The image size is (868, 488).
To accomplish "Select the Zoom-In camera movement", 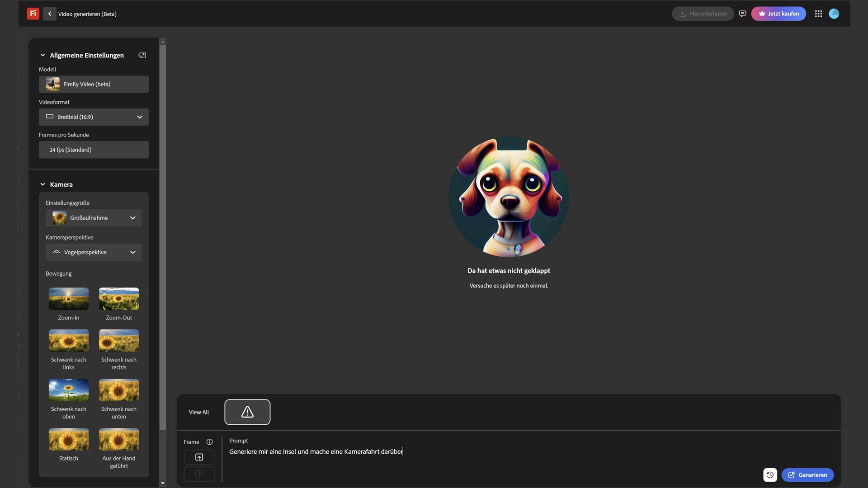I will pos(69,299).
